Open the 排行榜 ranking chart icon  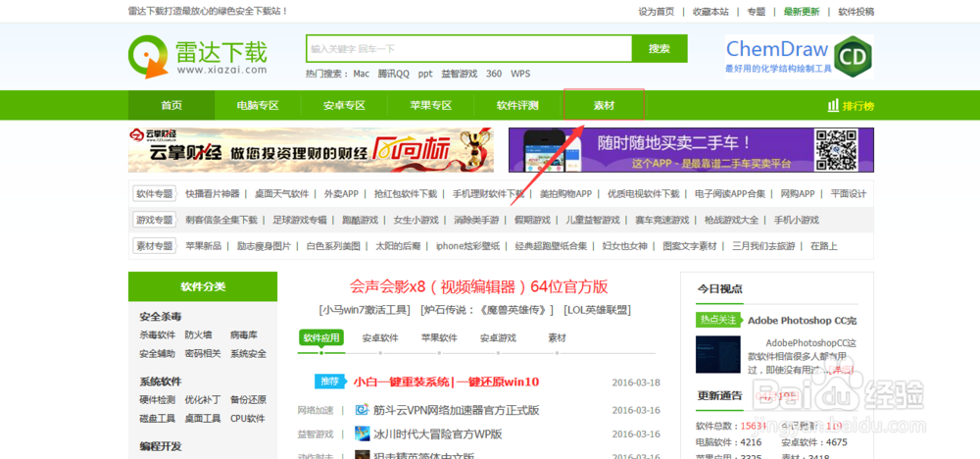(x=833, y=105)
